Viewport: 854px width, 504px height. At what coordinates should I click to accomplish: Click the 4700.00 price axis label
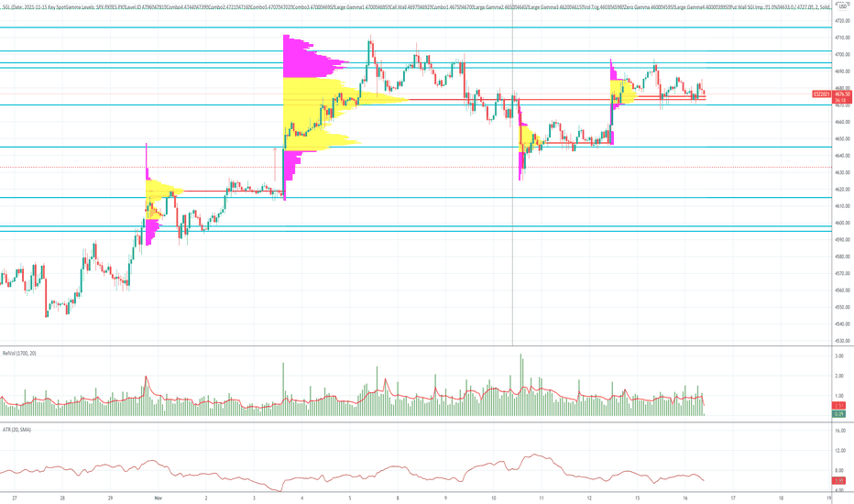842,54
